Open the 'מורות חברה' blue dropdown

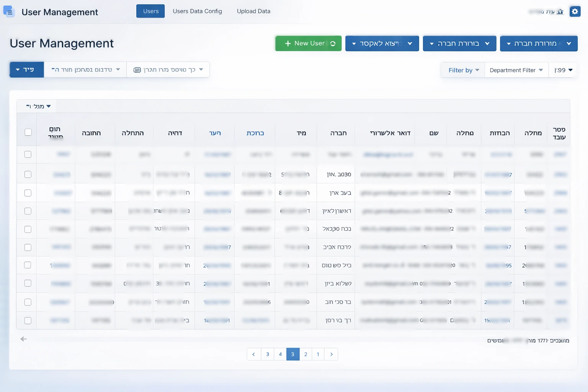539,43
